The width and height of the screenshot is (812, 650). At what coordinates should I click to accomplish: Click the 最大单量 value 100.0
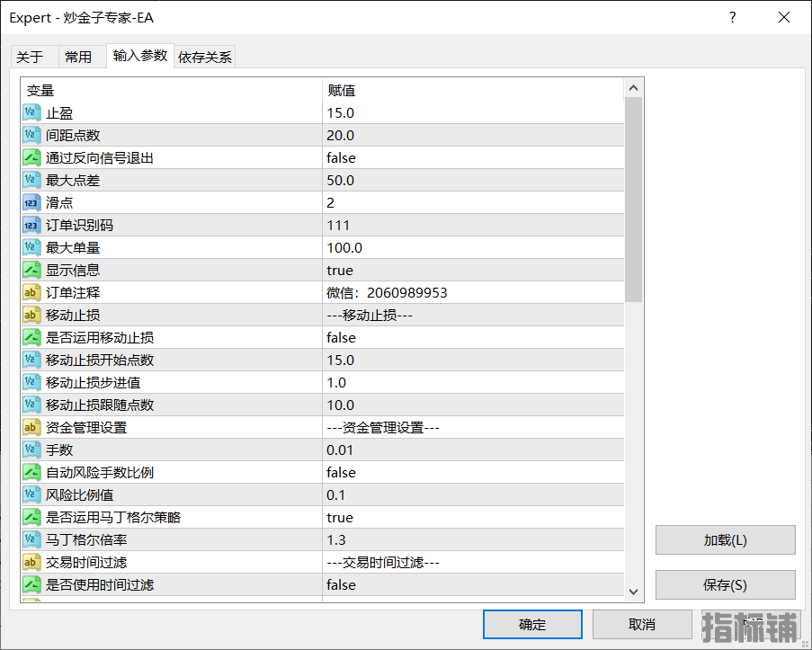(x=344, y=247)
